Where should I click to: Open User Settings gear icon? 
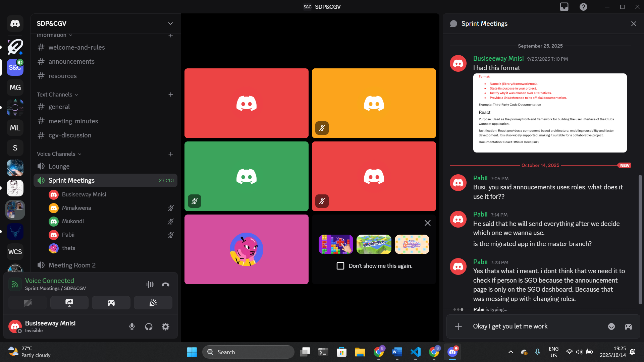[165, 326]
